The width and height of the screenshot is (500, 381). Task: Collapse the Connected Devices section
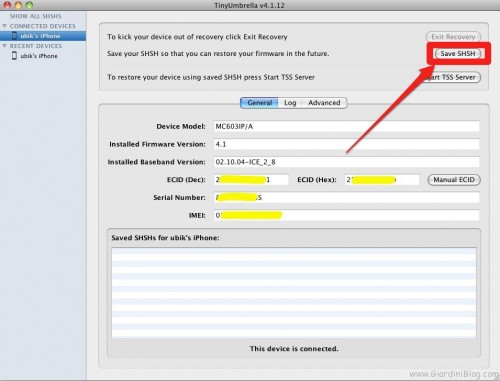4,26
